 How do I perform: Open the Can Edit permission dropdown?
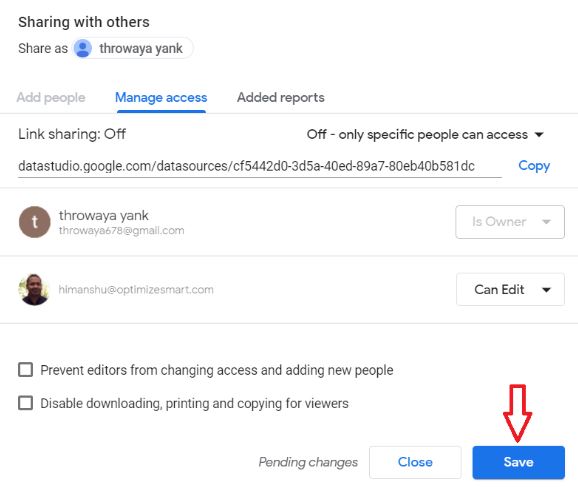pyautogui.click(x=510, y=289)
